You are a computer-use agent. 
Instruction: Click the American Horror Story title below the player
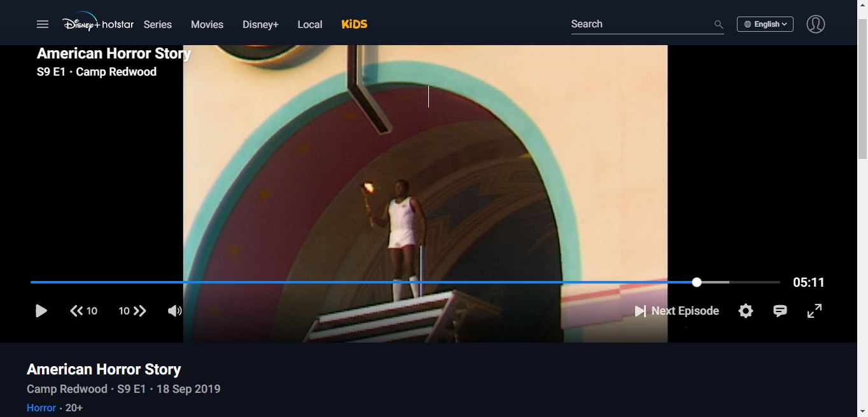pyautogui.click(x=104, y=369)
